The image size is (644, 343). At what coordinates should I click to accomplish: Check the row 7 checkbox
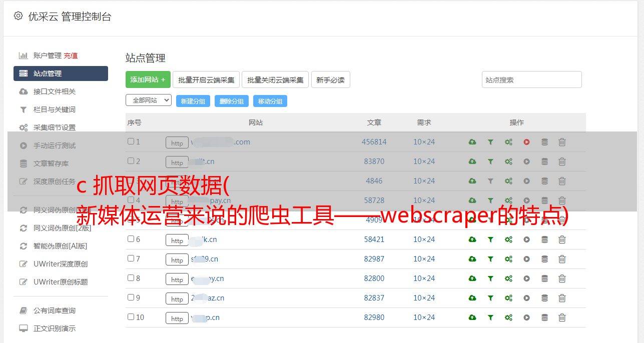[x=131, y=258]
